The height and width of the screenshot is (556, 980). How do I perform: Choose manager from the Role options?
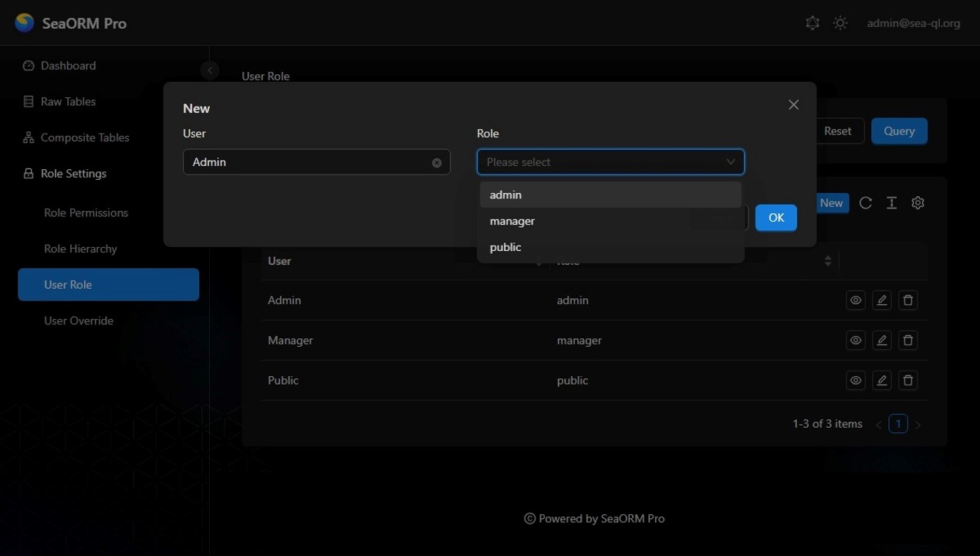[512, 221]
